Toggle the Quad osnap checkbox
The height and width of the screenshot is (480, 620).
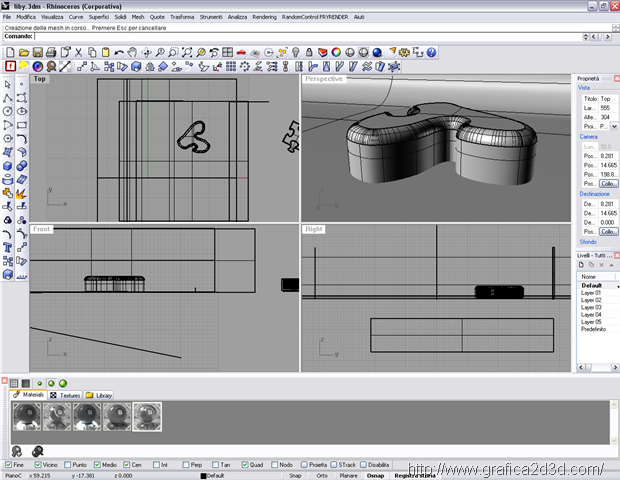pos(246,464)
